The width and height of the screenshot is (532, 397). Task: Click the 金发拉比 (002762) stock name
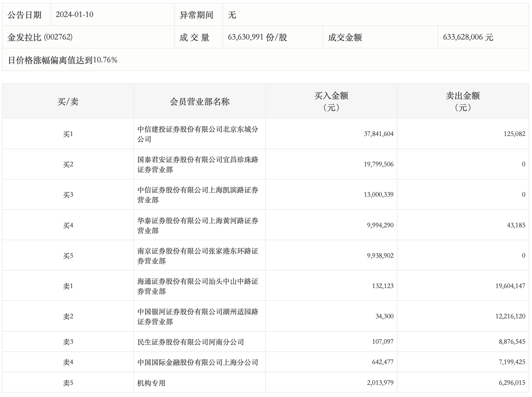tap(40, 37)
